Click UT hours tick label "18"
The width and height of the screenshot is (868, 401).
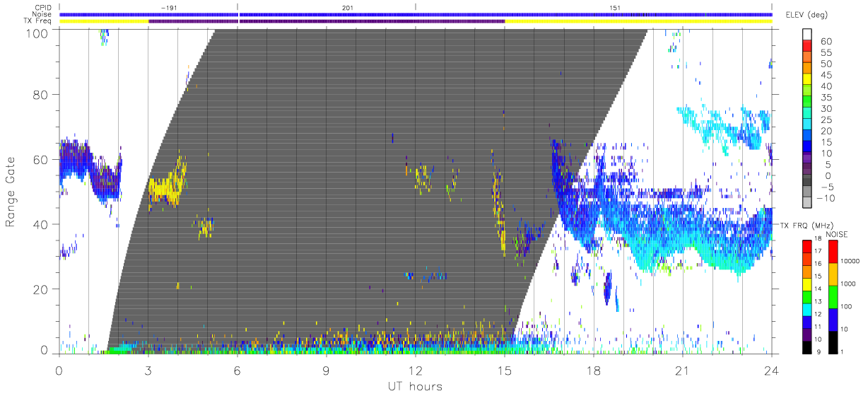click(593, 370)
